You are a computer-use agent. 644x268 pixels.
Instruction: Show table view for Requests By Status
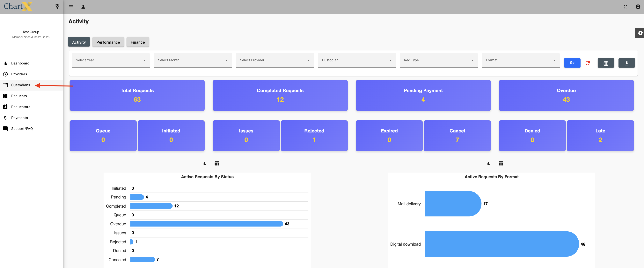[x=217, y=163]
